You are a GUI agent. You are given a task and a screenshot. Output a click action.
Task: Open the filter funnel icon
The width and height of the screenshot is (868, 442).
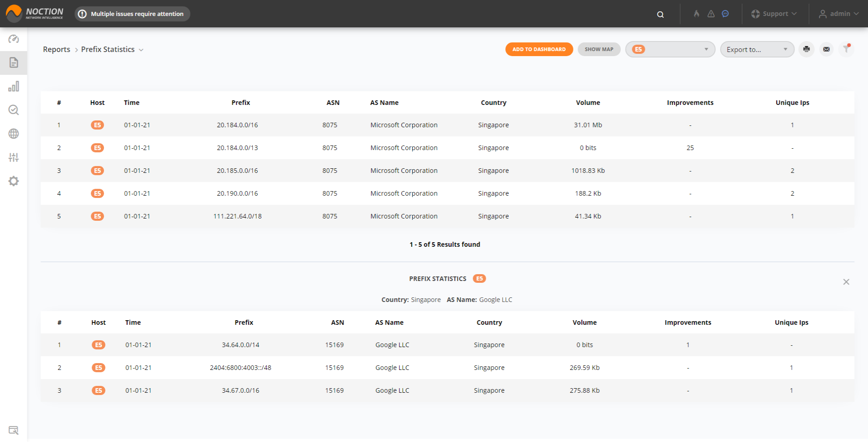847,48
